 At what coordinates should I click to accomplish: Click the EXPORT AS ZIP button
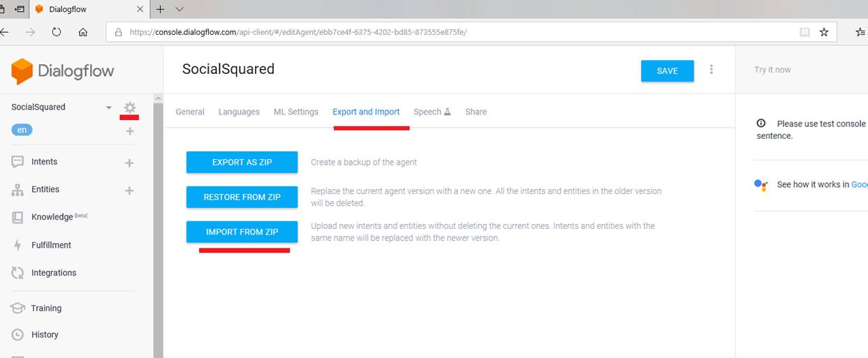pos(242,162)
